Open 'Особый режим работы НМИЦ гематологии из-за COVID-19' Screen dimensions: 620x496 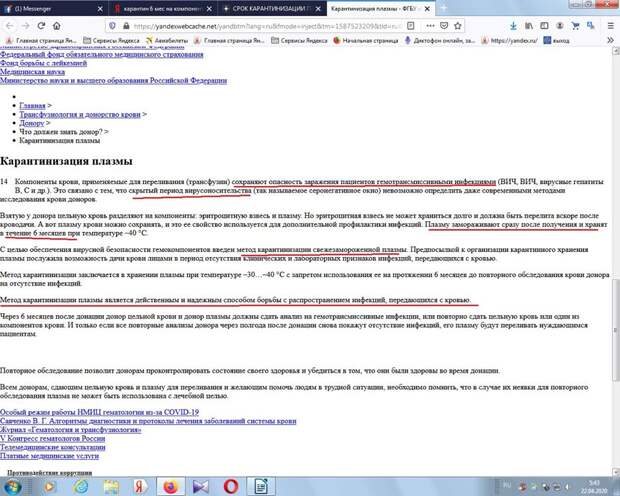[99, 412]
